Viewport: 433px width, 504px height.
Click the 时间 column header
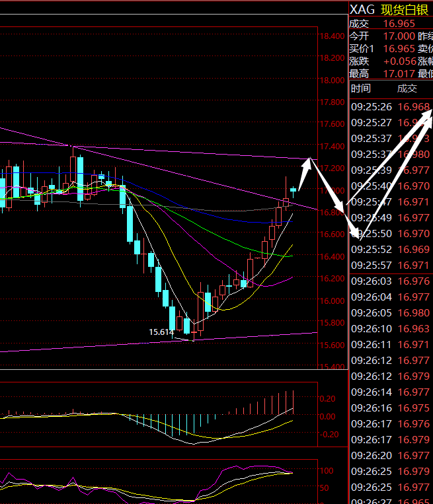[361, 89]
